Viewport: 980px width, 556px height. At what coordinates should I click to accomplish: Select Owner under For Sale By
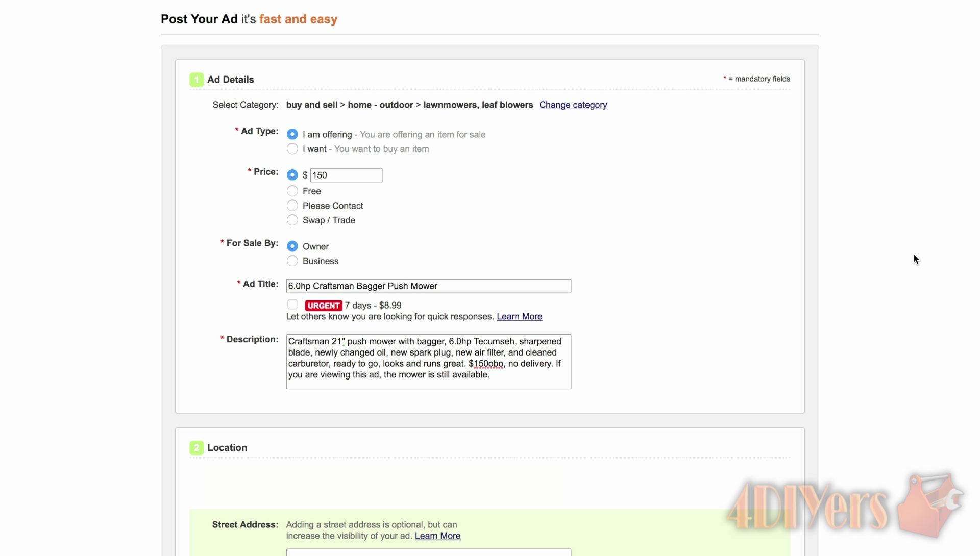pyautogui.click(x=292, y=246)
